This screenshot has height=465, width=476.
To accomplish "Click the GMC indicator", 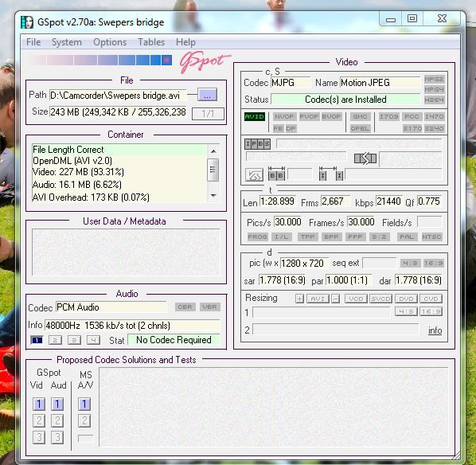I will pyautogui.click(x=360, y=116).
